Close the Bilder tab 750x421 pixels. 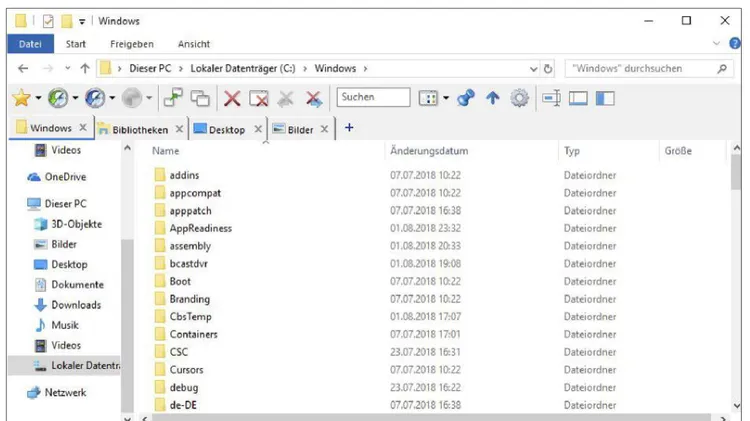pyautogui.click(x=324, y=129)
